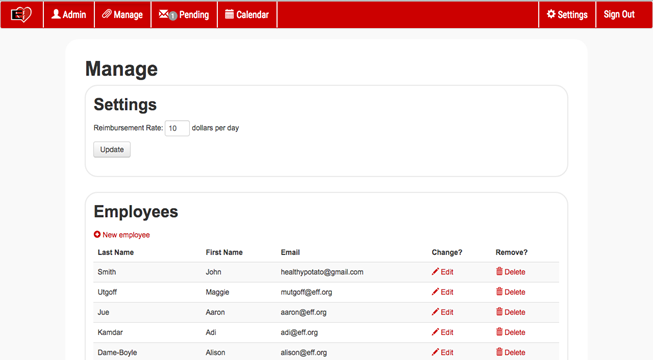
Task: Open the Manage navigation tab
Action: click(x=122, y=15)
